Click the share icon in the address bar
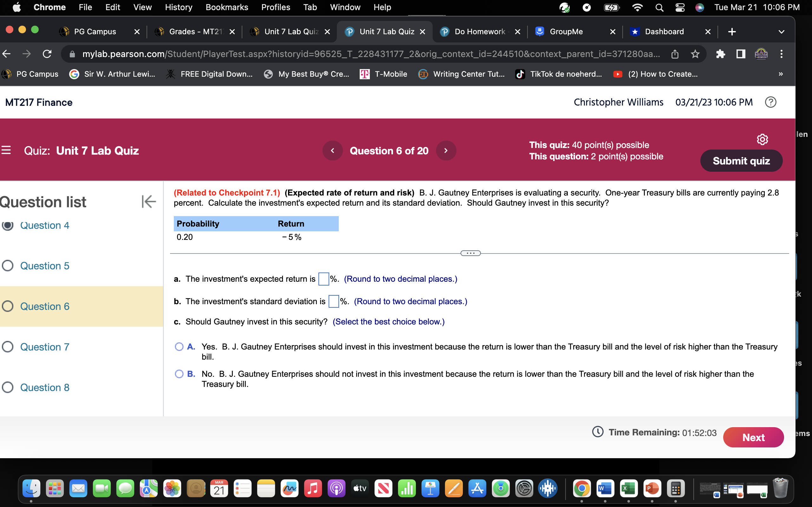Viewport: 812px width, 507px height. pyautogui.click(x=674, y=54)
